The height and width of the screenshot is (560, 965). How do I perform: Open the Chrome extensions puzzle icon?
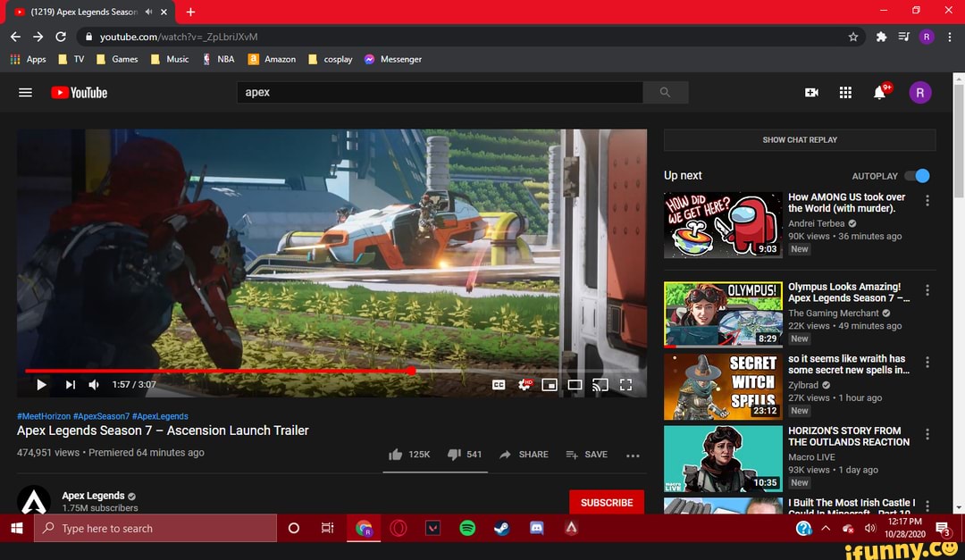(881, 37)
